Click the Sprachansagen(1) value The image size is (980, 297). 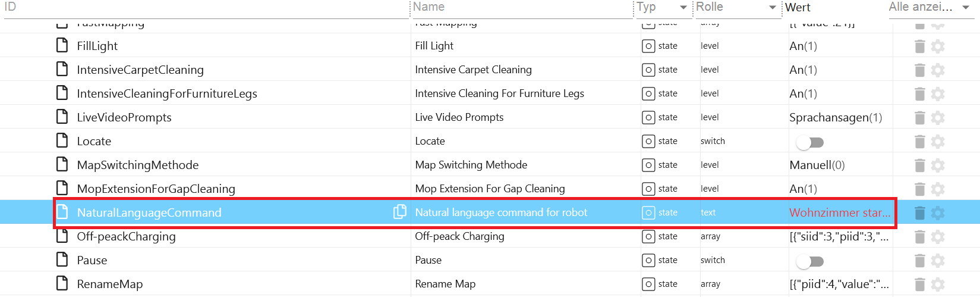pos(835,117)
